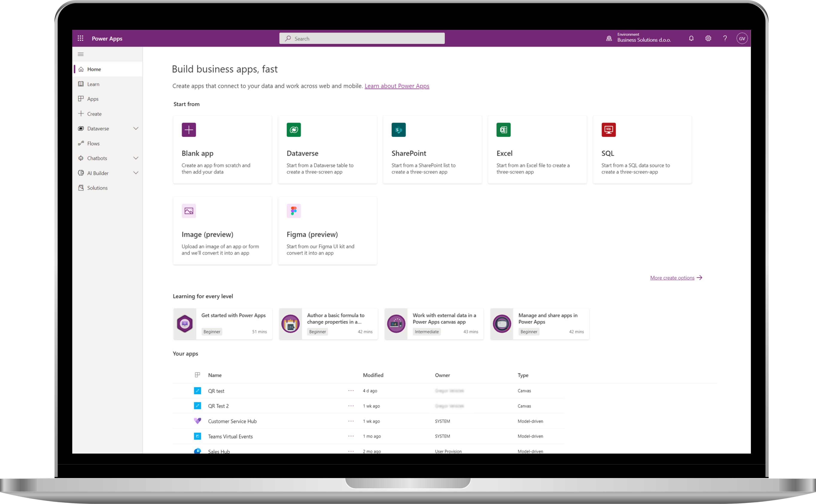Select Create in the sidebar
816x504 pixels.
[107, 114]
